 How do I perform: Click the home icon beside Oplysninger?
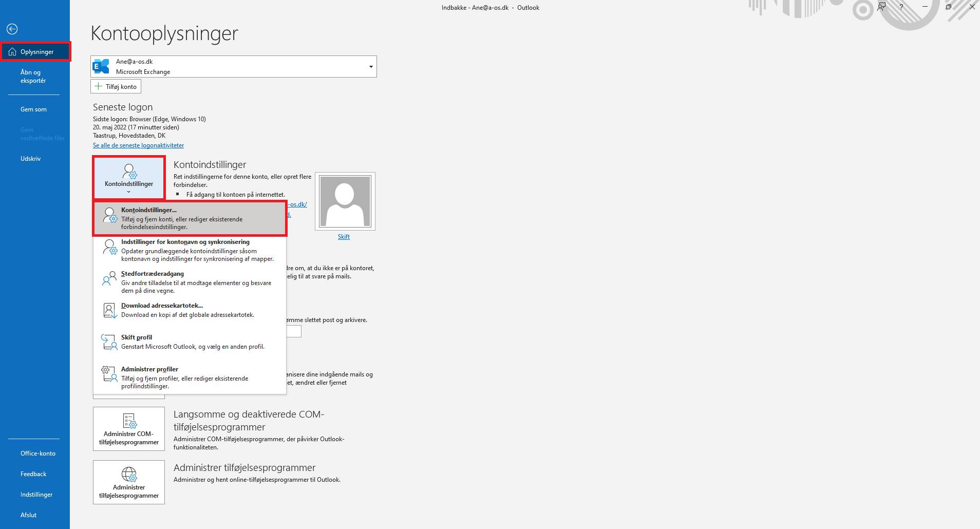tap(12, 52)
